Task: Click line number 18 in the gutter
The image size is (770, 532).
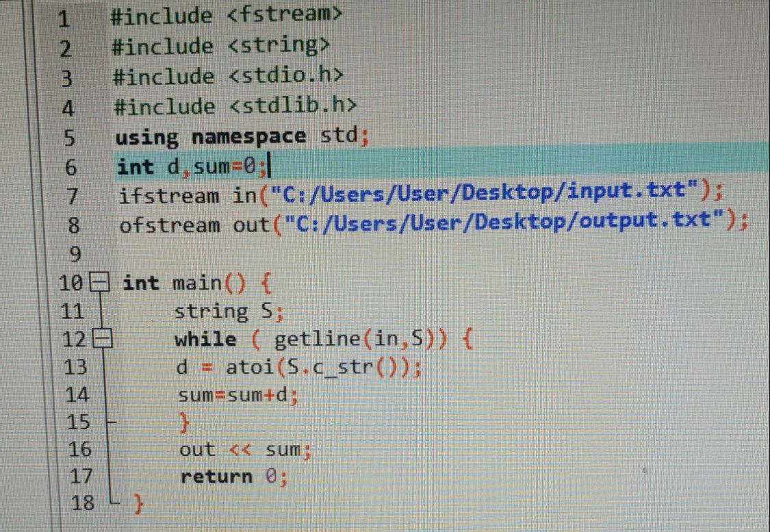Action: click(x=82, y=503)
